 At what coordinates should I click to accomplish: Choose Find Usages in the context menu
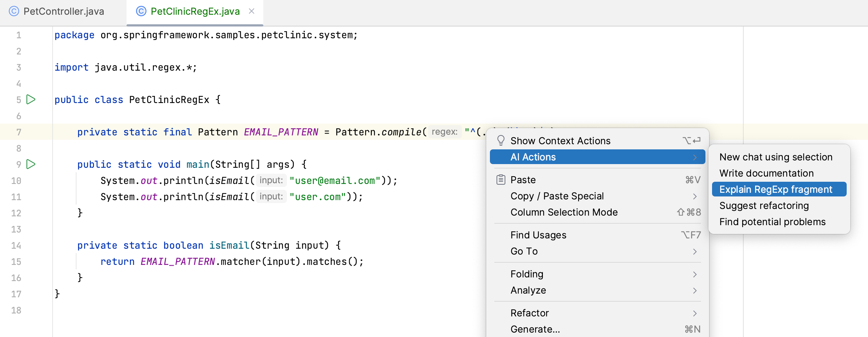[x=597, y=235]
